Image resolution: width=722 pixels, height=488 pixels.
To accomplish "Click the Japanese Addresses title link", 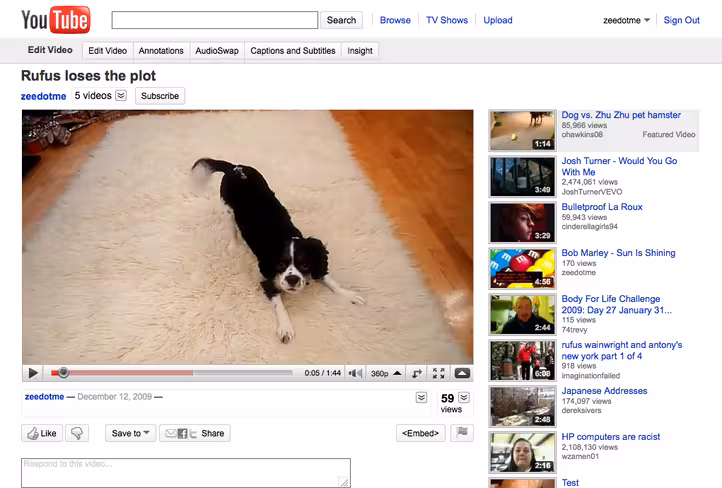I will click(x=604, y=391).
